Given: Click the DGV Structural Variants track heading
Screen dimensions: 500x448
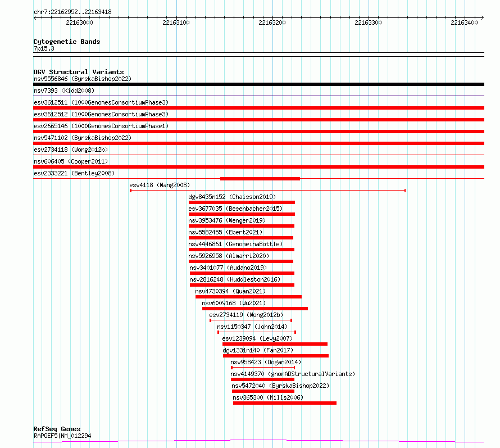Looking at the screenshot, I should click(x=79, y=72).
